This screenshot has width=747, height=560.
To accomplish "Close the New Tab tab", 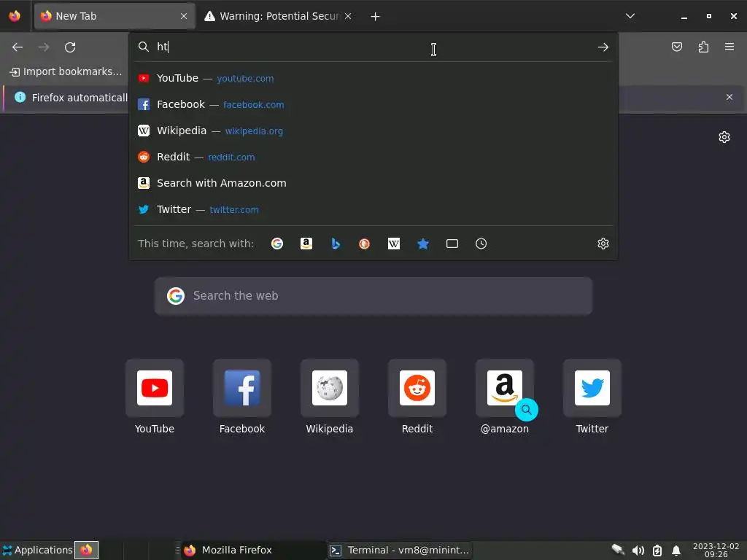I will click(x=184, y=16).
